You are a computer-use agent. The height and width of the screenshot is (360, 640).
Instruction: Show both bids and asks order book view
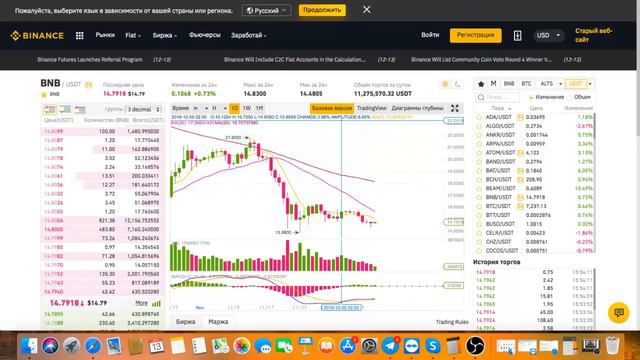50,109
